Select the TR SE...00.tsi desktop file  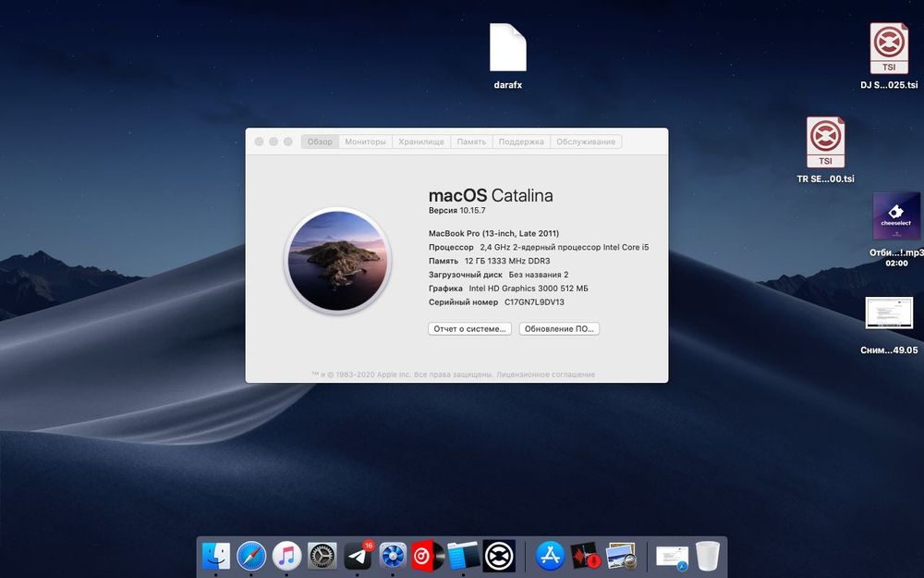tap(825, 151)
